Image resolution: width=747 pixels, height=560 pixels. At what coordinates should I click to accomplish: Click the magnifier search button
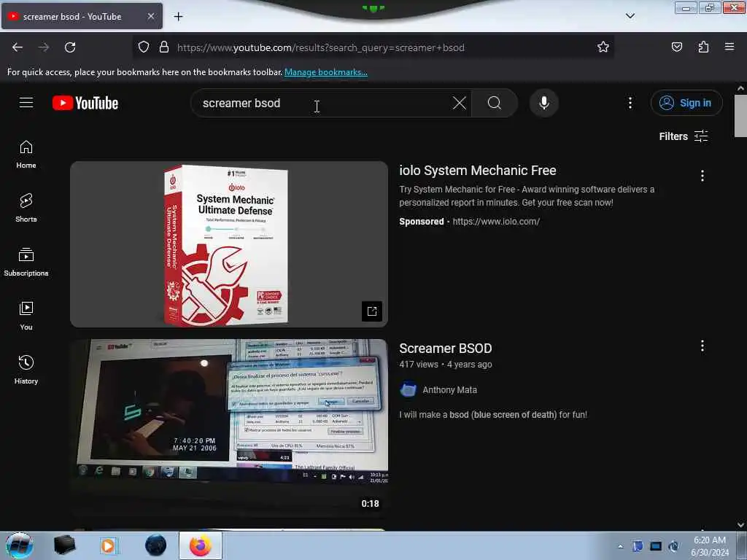pyautogui.click(x=495, y=103)
